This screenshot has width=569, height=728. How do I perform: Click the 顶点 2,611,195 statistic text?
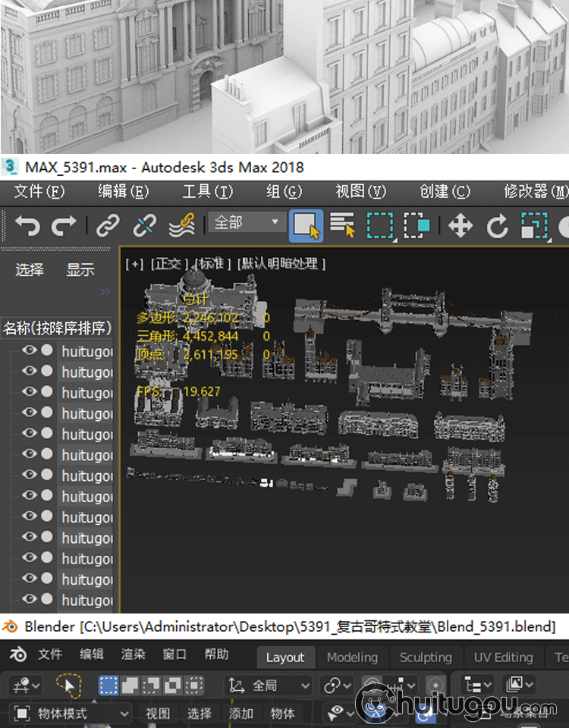187,355
